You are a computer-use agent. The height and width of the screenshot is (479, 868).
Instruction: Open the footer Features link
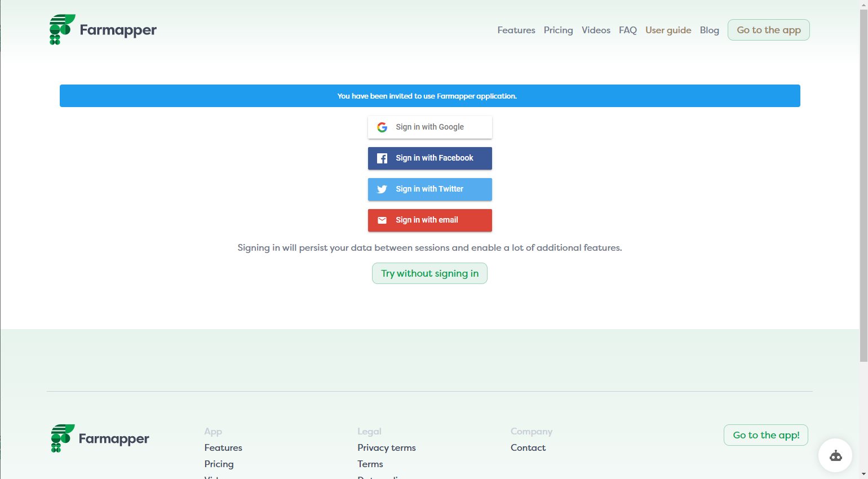click(x=223, y=447)
